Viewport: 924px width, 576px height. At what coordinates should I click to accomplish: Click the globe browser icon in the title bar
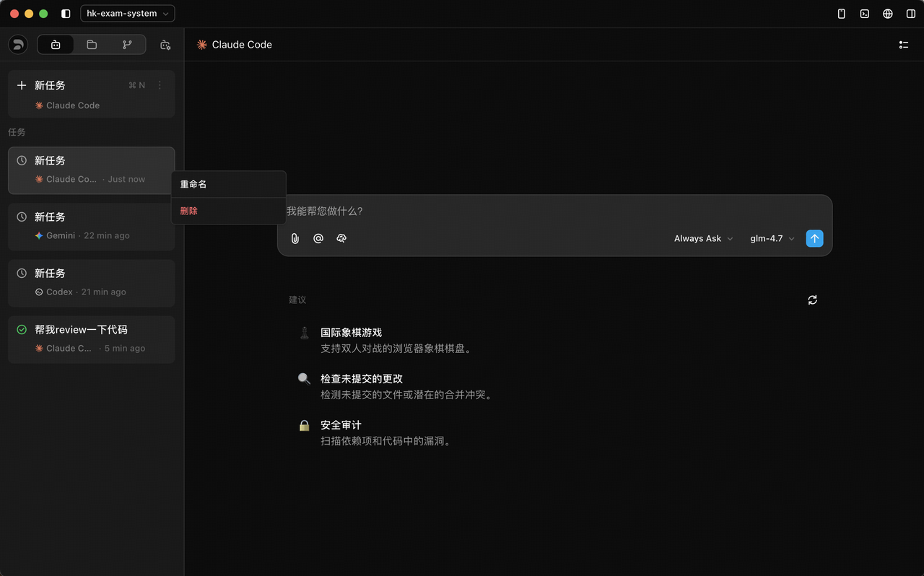click(888, 14)
